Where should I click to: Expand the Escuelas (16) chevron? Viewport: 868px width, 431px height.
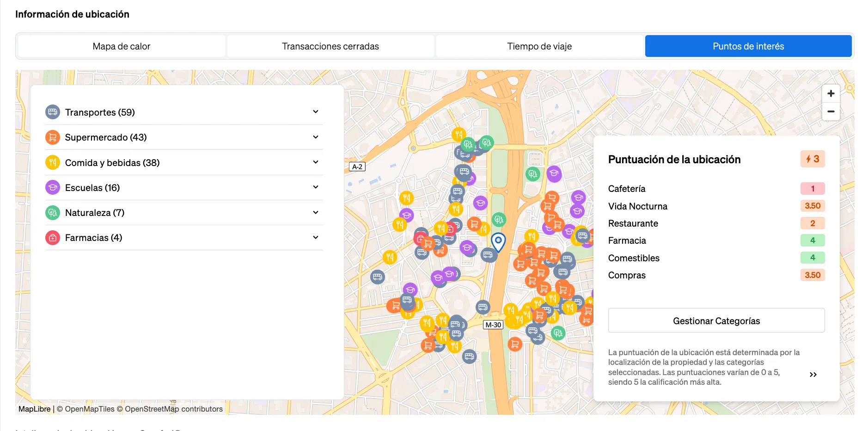tap(316, 187)
